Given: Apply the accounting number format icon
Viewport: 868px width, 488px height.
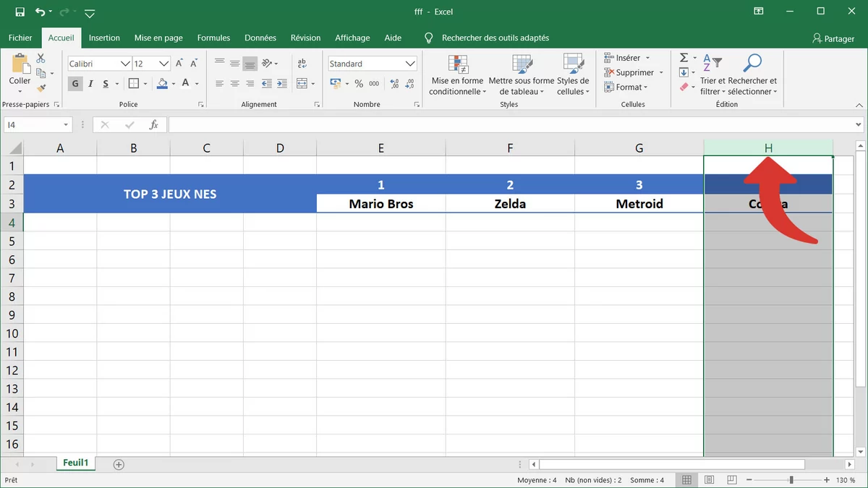Looking at the screenshot, I should click(x=336, y=84).
